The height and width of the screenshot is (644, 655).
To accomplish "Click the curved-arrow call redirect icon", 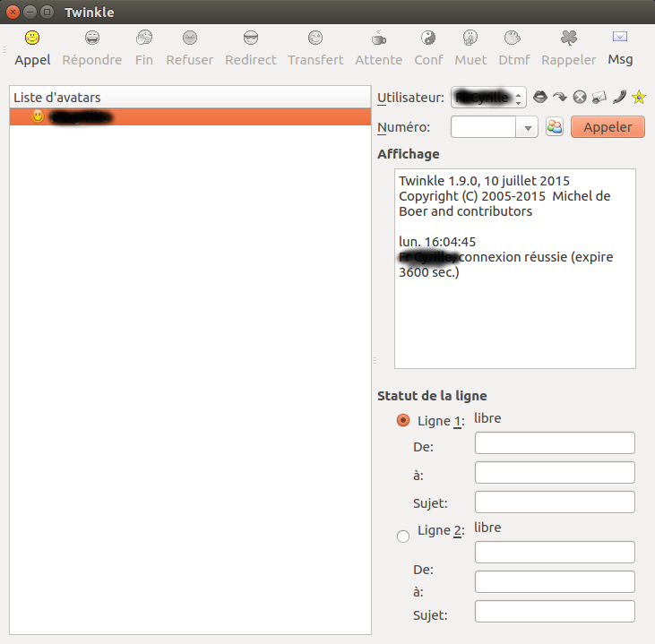I will [x=560, y=98].
